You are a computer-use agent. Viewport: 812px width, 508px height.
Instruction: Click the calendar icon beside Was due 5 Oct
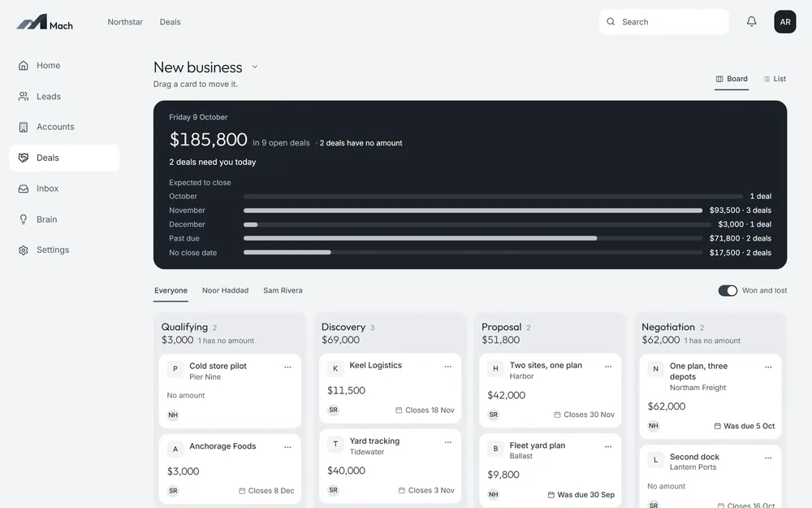pos(717,426)
